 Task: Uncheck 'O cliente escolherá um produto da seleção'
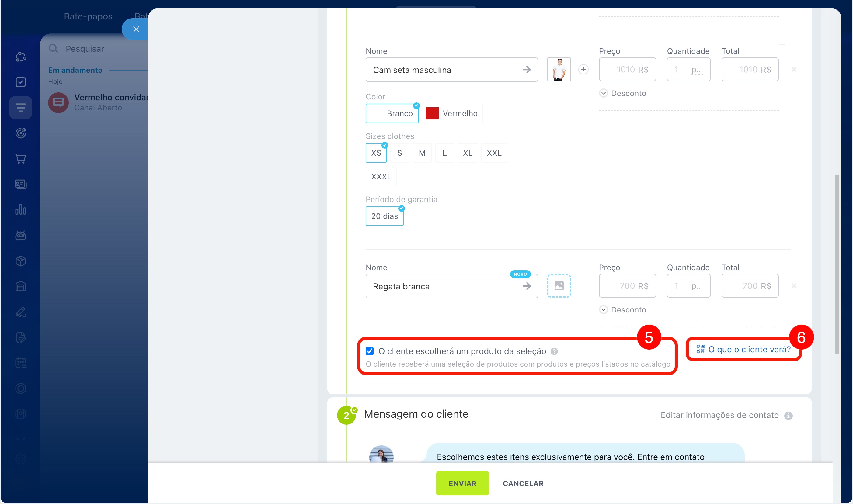click(x=369, y=351)
